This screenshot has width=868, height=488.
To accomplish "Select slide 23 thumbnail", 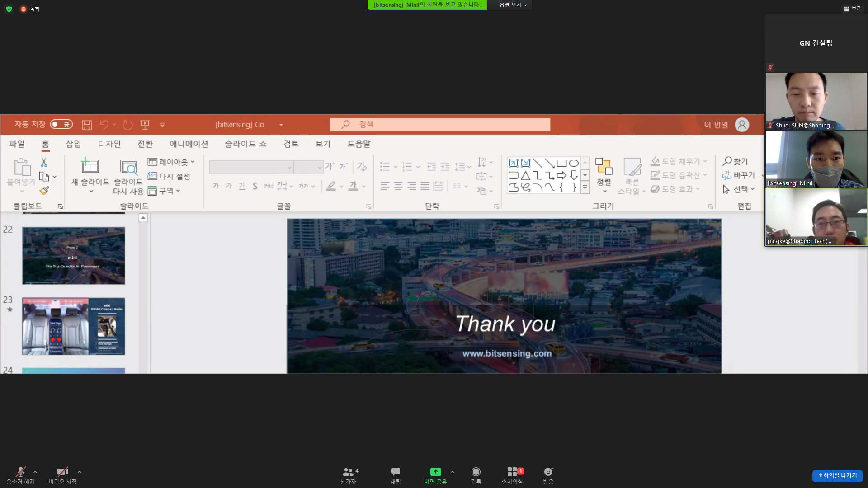I will (74, 326).
